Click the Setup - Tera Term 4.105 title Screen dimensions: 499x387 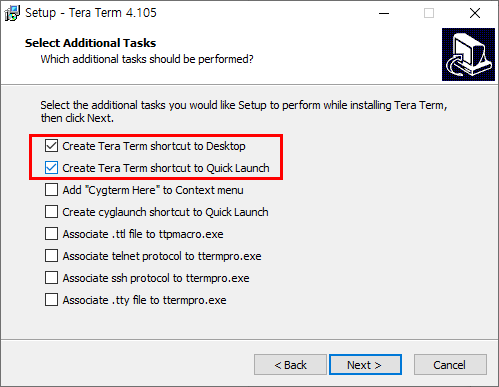click(x=91, y=13)
